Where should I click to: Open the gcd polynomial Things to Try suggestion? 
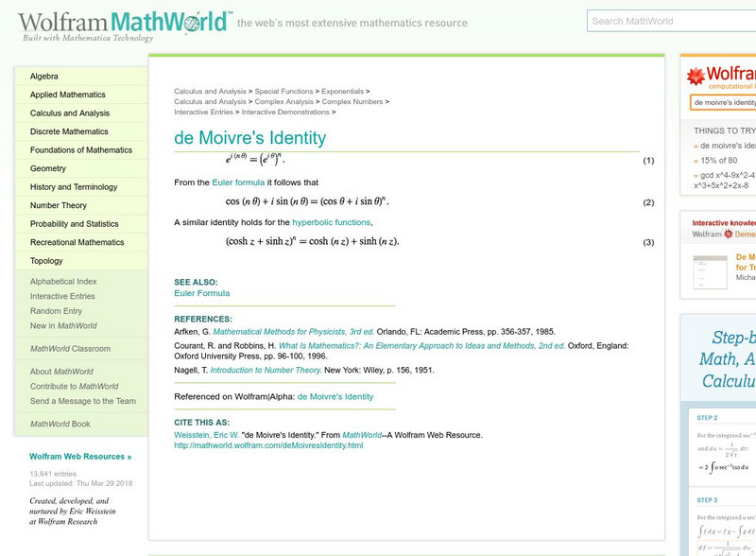(x=725, y=175)
